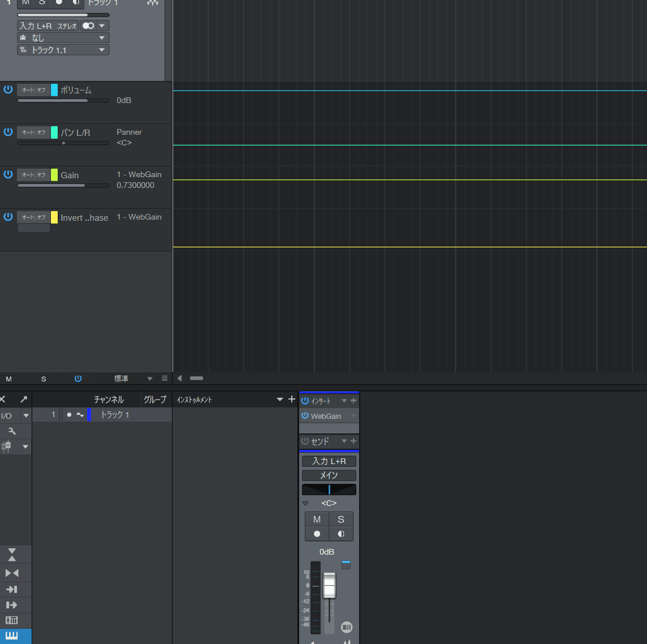Click the I/O button in the mixer
The width and height of the screenshot is (647, 644).
[7, 416]
